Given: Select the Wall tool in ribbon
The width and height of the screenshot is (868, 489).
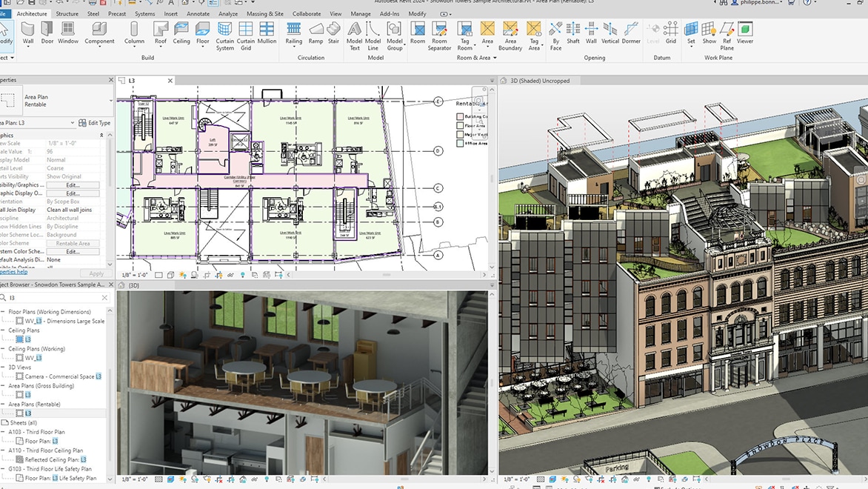Looking at the screenshot, I should [x=27, y=33].
